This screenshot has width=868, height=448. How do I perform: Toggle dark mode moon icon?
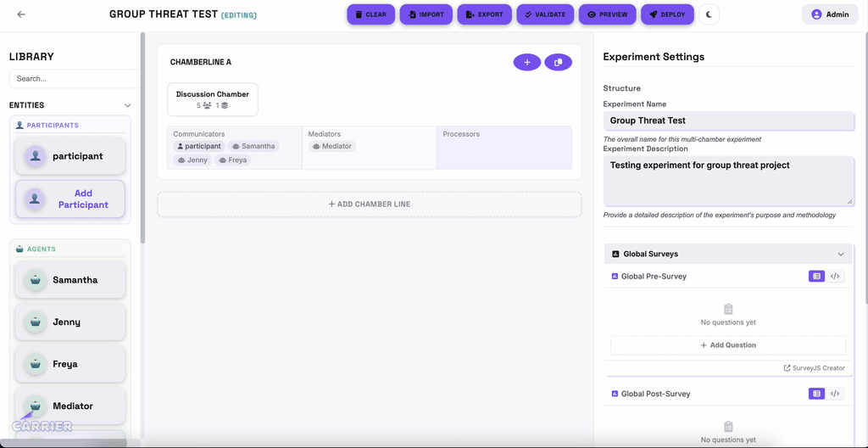click(x=709, y=14)
